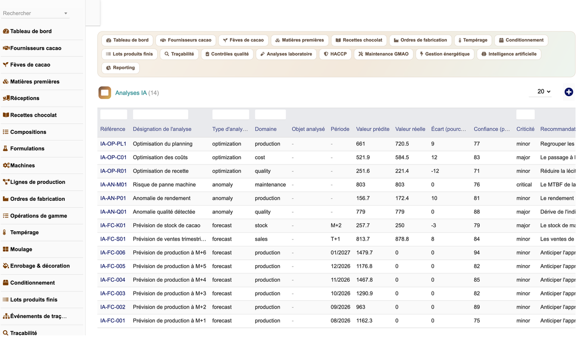The image size is (588, 364).
Task: Click the Ordres de fabrication factory icon in sidebar
Action: coord(6,199)
